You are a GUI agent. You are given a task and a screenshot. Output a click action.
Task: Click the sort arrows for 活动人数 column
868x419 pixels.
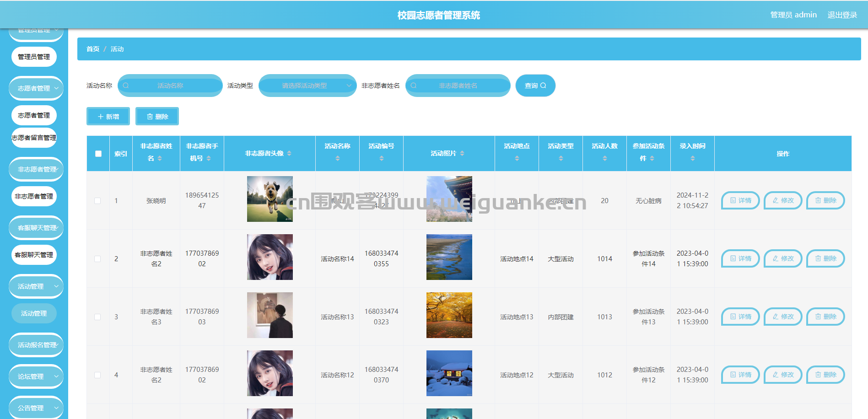[x=605, y=158]
